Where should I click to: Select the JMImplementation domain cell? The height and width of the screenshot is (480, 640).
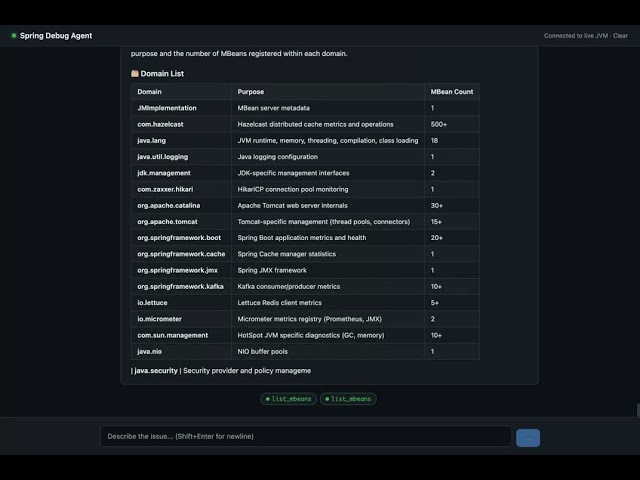click(182, 108)
